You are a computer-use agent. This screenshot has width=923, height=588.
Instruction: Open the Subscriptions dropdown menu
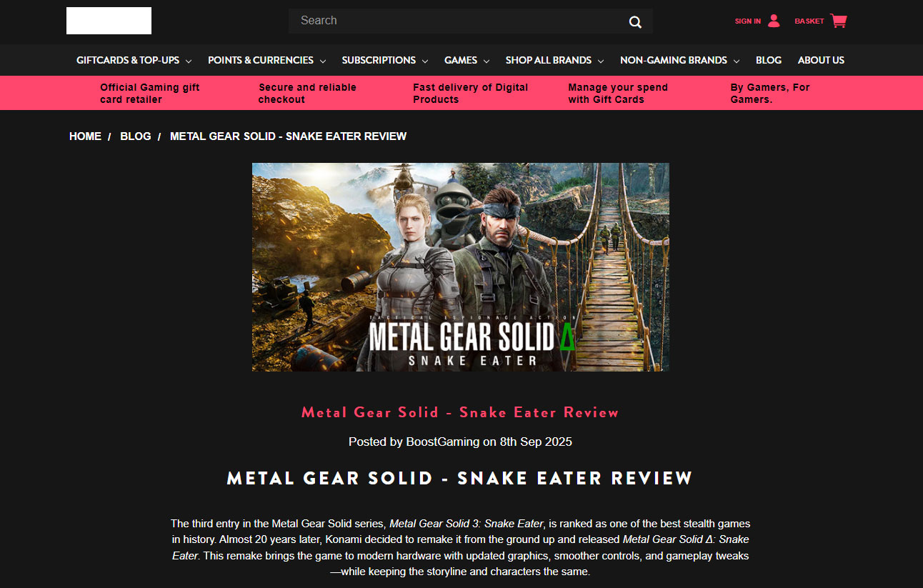(385, 60)
